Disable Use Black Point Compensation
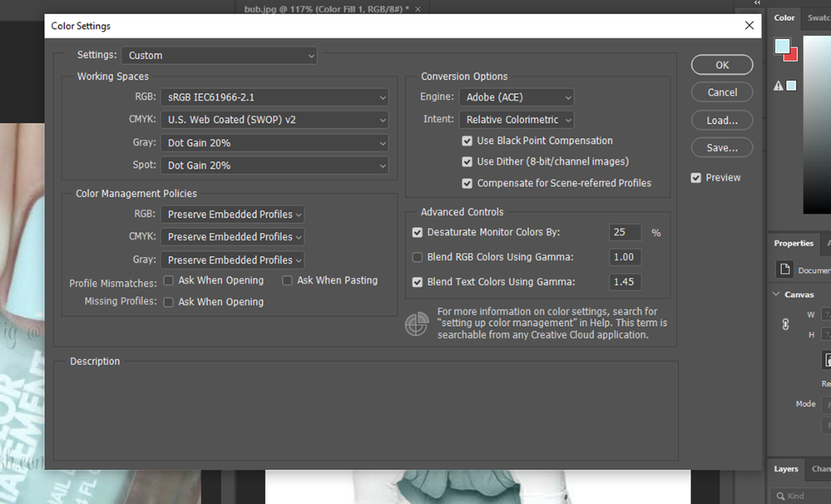 467,141
